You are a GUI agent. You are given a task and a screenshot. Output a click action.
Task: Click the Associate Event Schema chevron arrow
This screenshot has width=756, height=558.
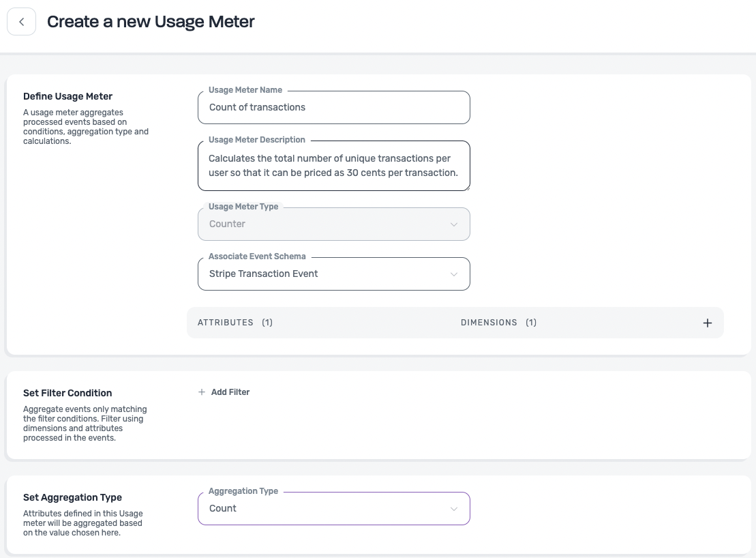[x=454, y=274]
